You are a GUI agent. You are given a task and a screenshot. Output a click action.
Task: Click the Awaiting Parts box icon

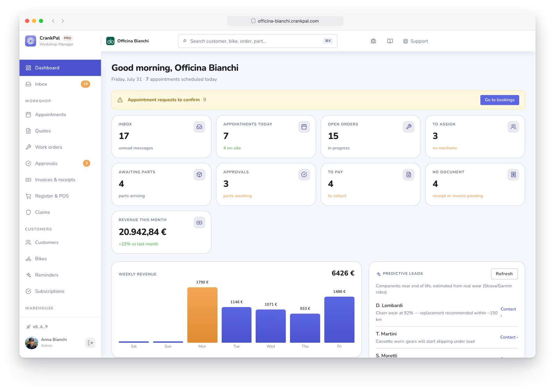point(199,175)
